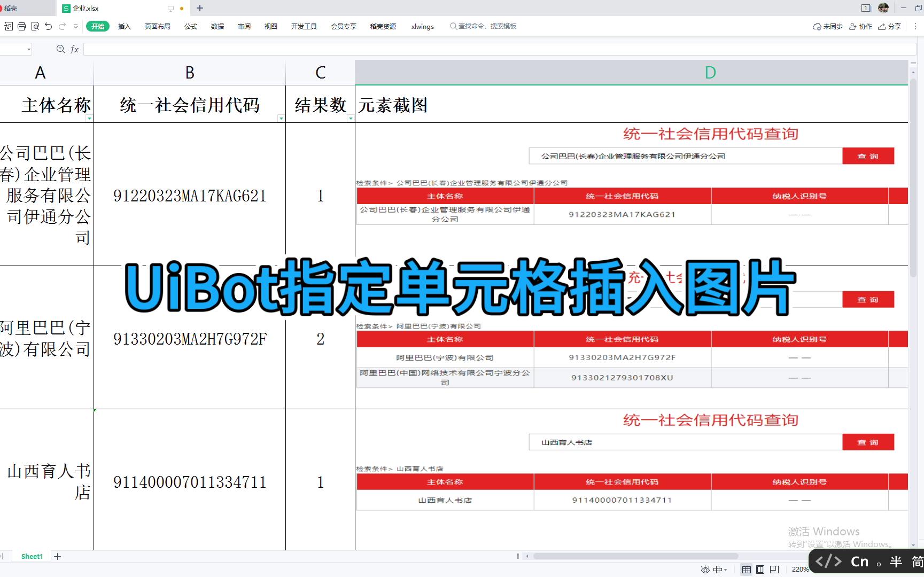Switch to the 稻壳 home tab
This screenshot has width=924, height=577.
coord(27,8)
